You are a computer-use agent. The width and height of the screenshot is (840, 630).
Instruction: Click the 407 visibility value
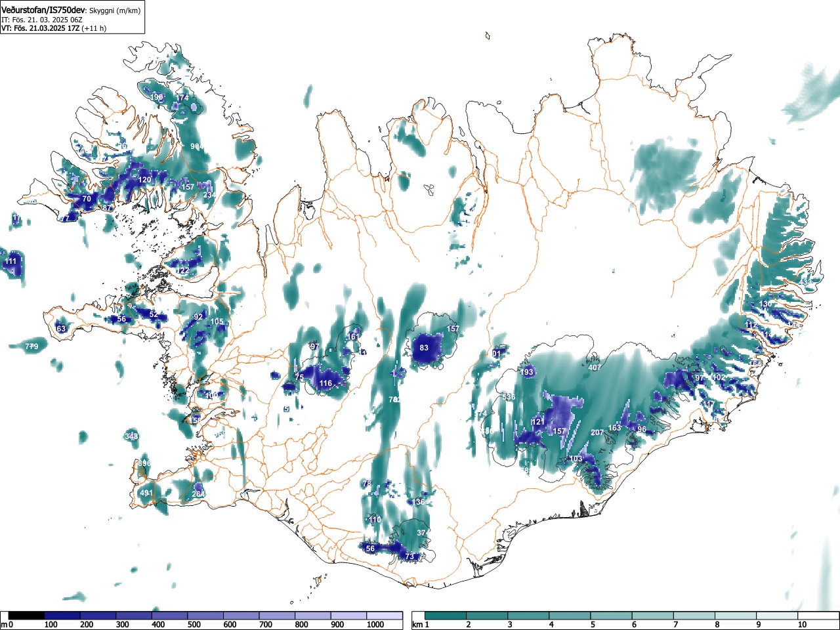595,367
